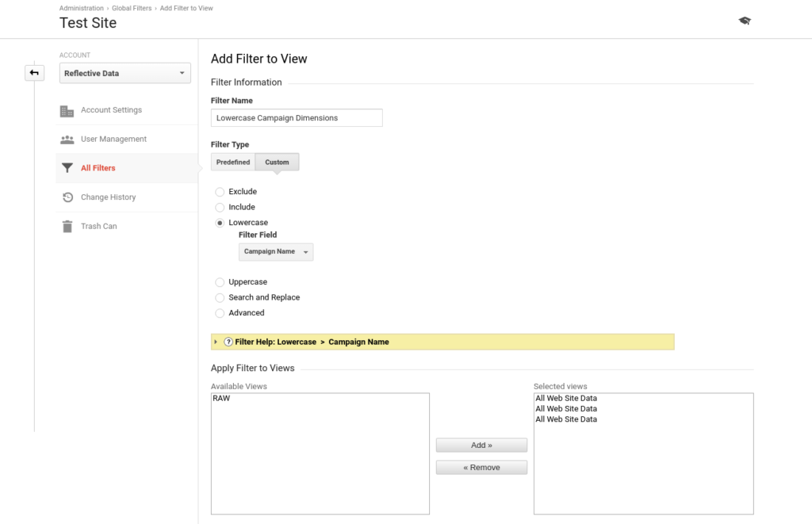The height and width of the screenshot is (524, 812).
Task: Click the back arrow icon
Action: coord(34,73)
